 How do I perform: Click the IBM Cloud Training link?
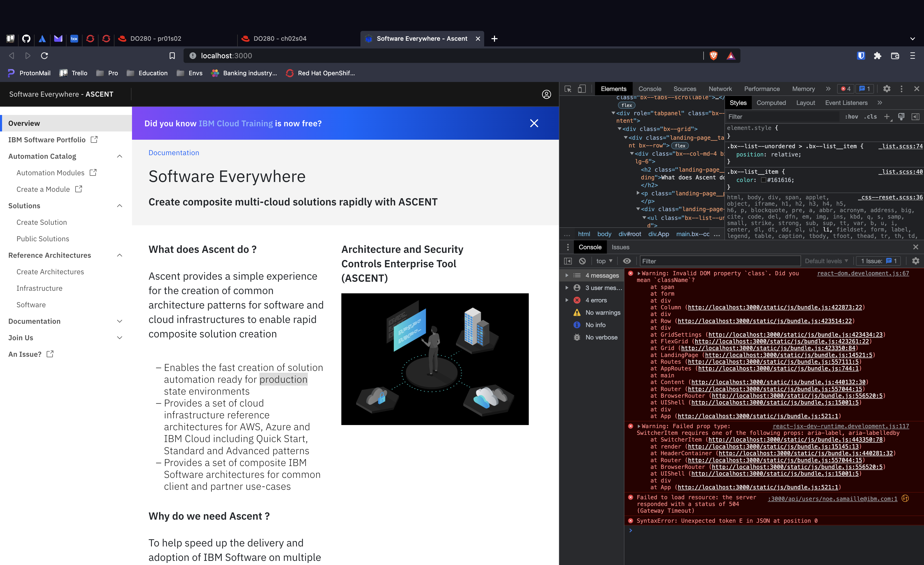coord(236,123)
